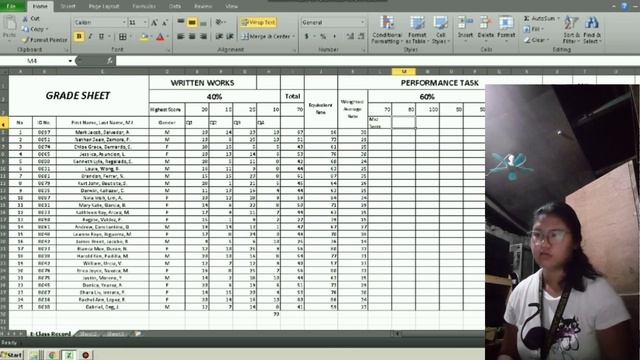Viewport: 640px width, 360px height.
Task: Click the Decrease Indent icon
Action: point(219,36)
